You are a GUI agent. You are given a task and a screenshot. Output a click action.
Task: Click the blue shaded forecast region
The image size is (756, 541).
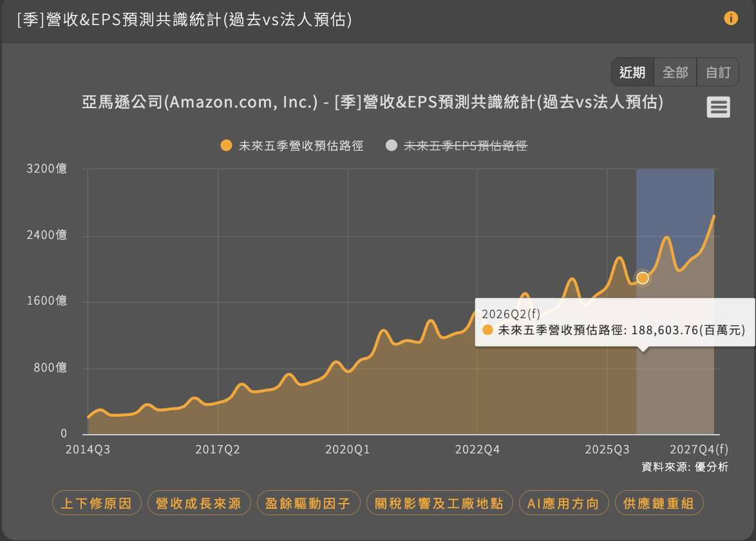[675, 206]
